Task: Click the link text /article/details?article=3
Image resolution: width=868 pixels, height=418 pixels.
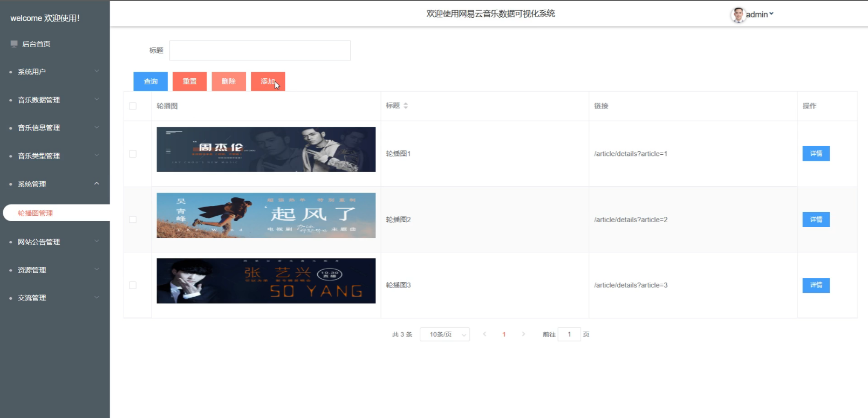Action: (631, 285)
